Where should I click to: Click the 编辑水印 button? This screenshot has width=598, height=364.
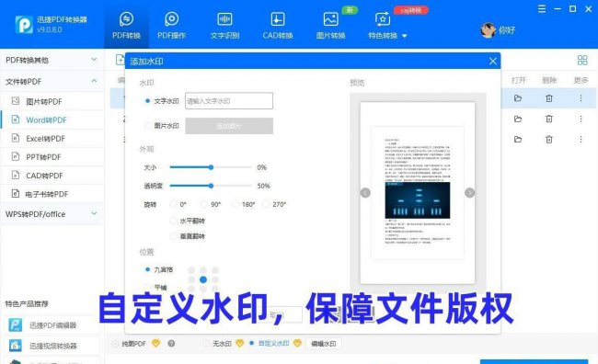click(324, 344)
